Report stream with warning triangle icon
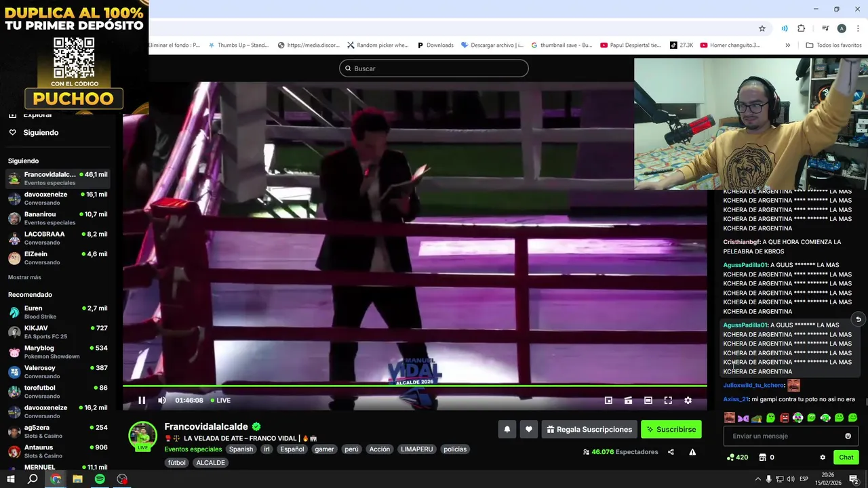This screenshot has height=488, width=868. pyautogui.click(x=692, y=452)
